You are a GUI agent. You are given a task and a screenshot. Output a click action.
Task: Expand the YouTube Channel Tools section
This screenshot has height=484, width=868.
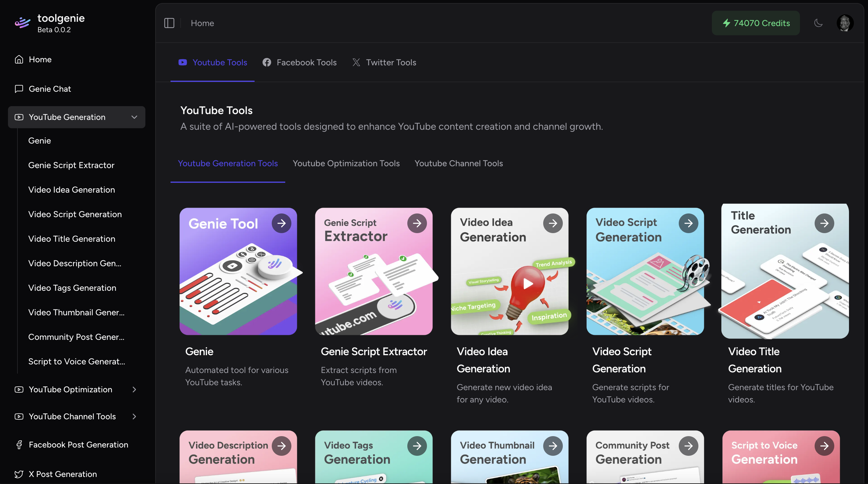click(76, 416)
